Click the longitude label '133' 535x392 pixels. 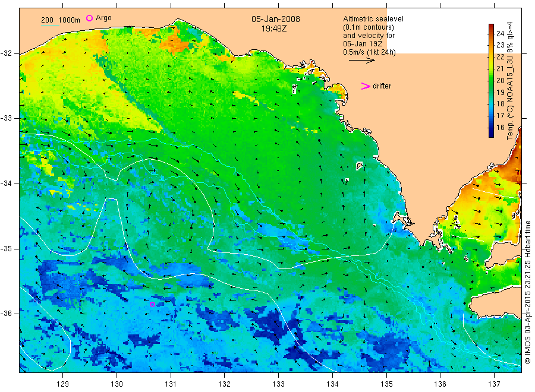click(x=278, y=384)
